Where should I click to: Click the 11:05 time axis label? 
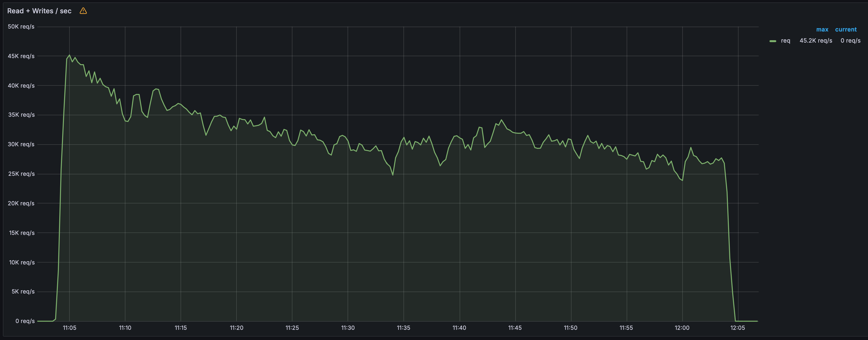click(69, 328)
